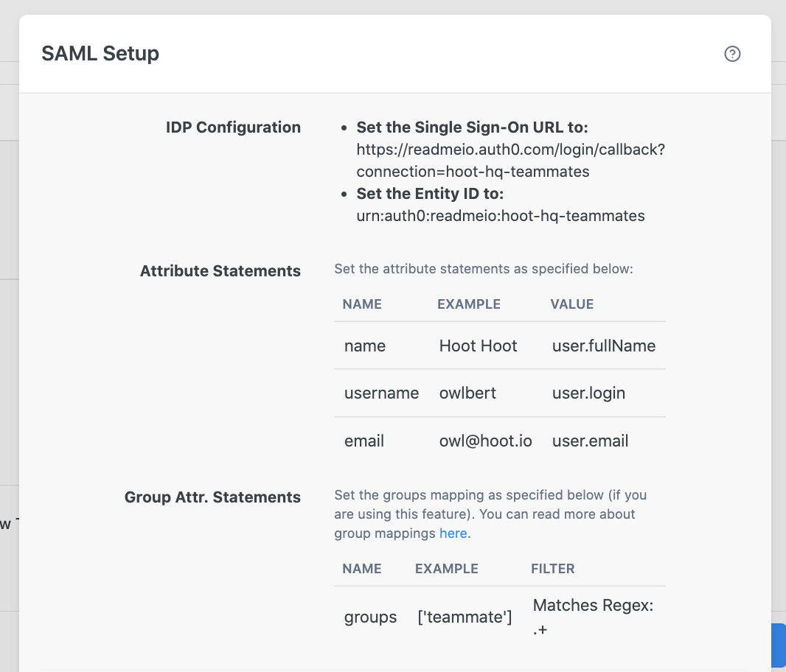786x672 pixels.
Task: Click the "Group Attr. Statements" section label
Action: pyautogui.click(x=212, y=497)
